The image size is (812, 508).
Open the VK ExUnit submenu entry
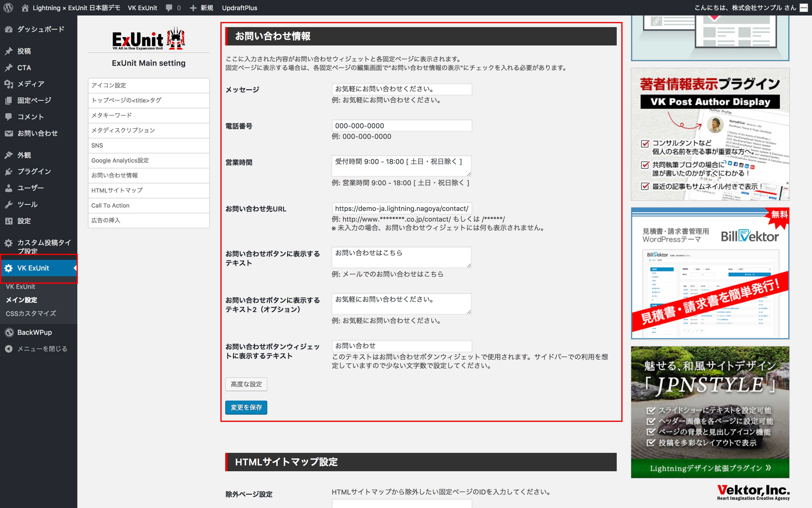(x=20, y=287)
